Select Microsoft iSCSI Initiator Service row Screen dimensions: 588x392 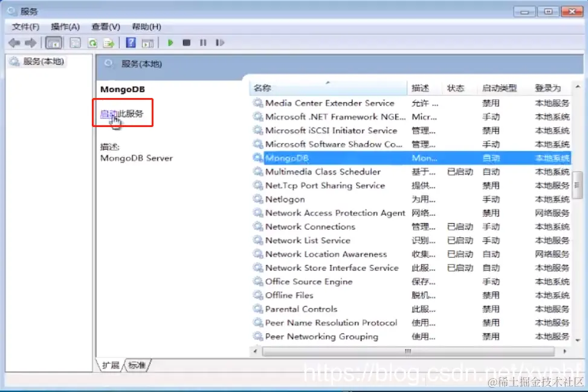pyautogui.click(x=411, y=131)
